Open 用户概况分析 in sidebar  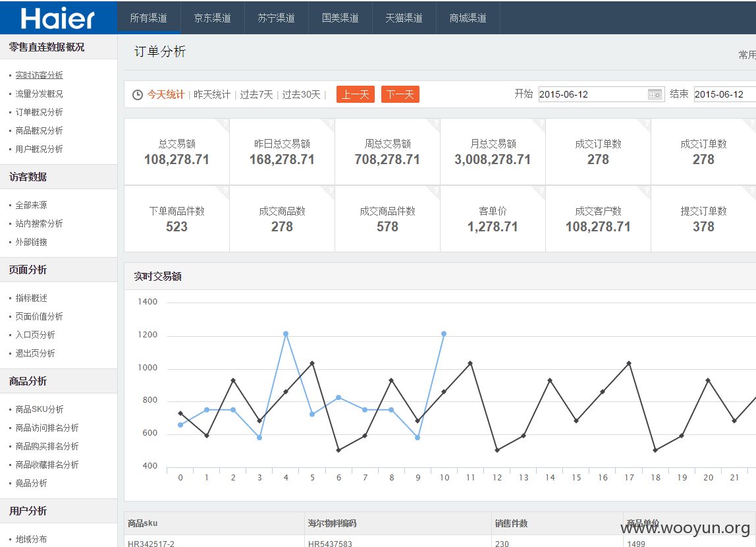pyautogui.click(x=39, y=149)
